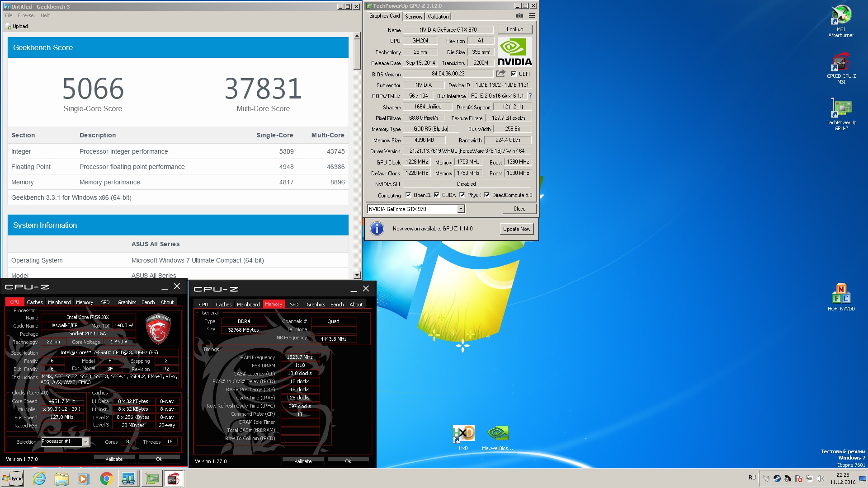868x488 pixels.
Task: Toggle the PhysX checkbox
Action: click(x=462, y=195)
